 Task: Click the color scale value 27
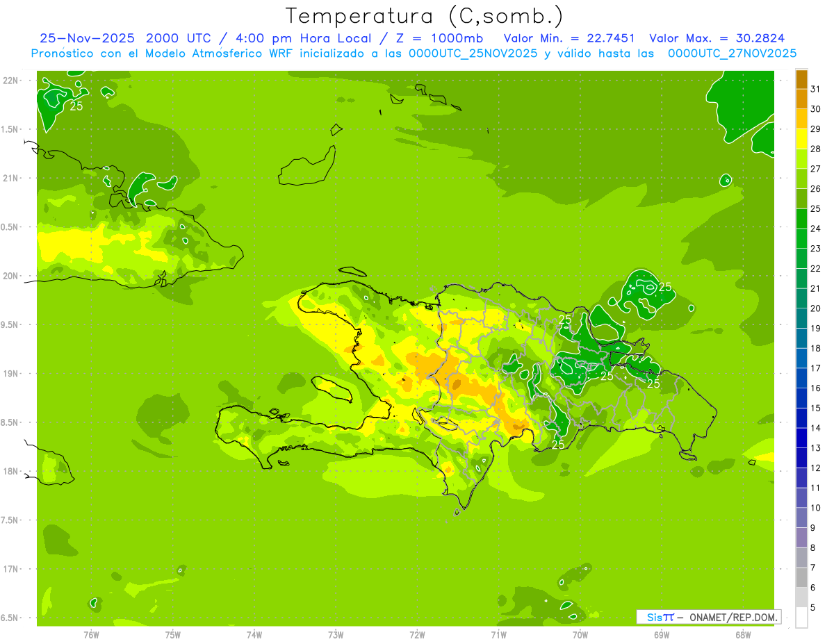click(816, 169)
